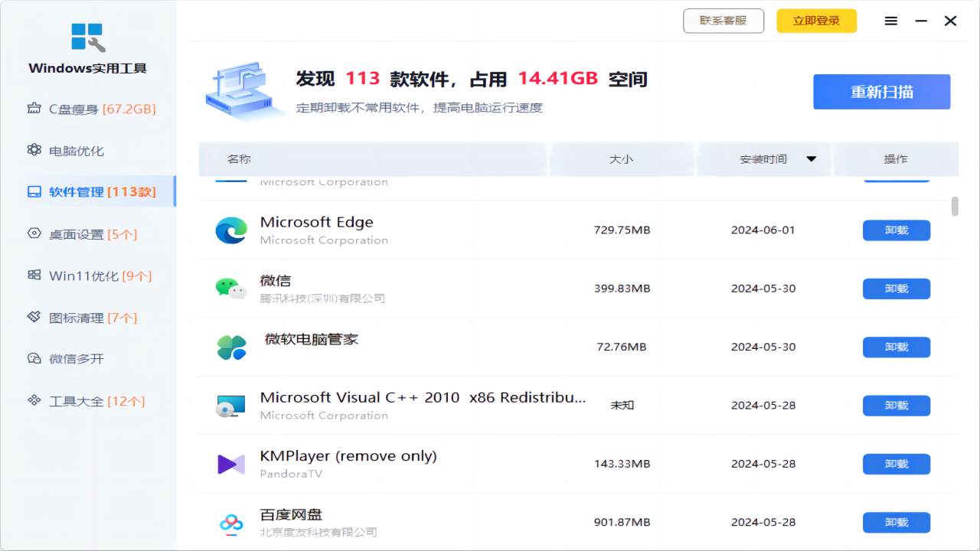Screen dimensions: 980x551
Task: Click the 立即登录 button
Action: [x=816, y=21]
